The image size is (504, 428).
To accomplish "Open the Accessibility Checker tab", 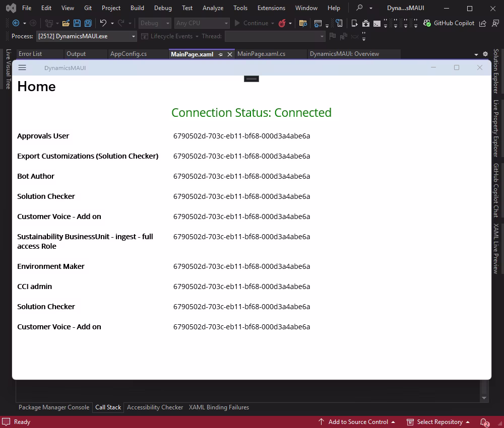I will pyautogui.click(x=155, y=407).
